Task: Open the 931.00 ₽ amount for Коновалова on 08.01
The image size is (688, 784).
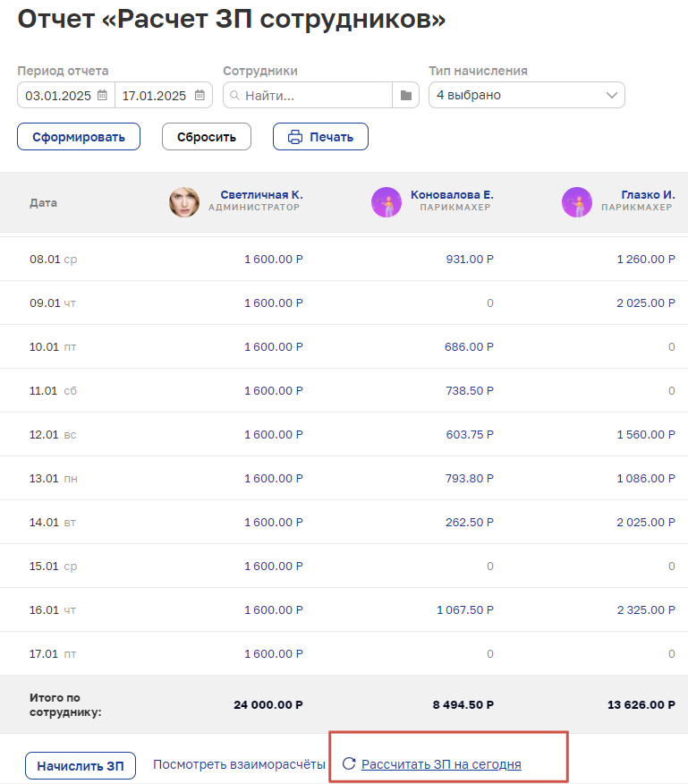Action: click(470, 259)
